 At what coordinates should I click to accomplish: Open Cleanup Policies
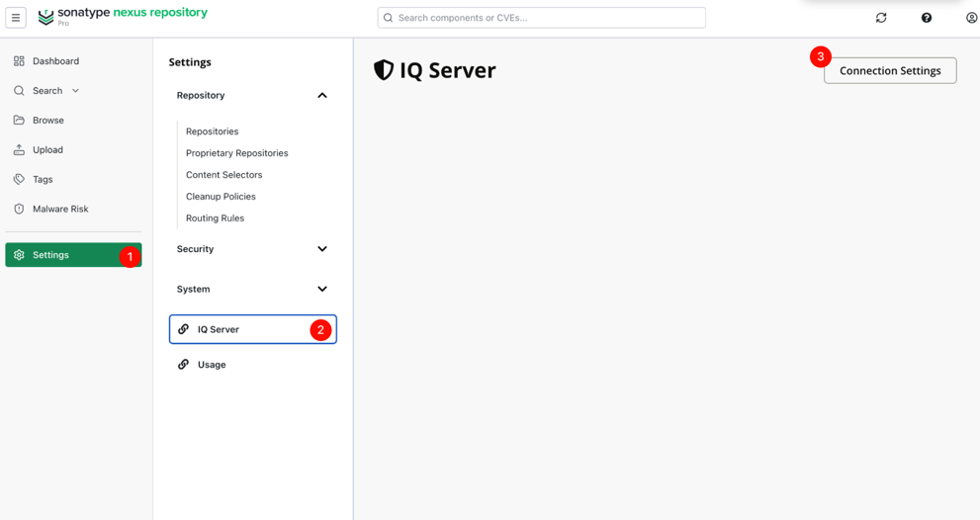pyautogui.click(x=221, y=197)
